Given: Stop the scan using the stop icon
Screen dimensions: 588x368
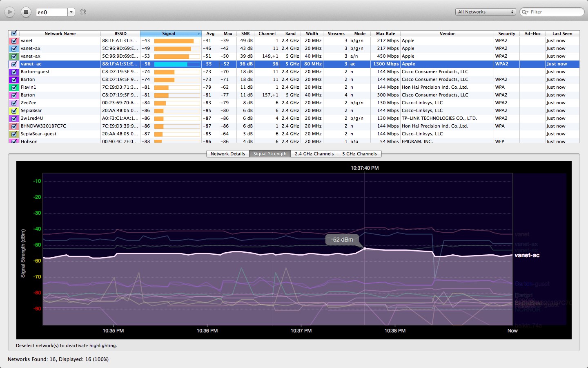Looking at the screenshot, I should [x=25, y=12].
